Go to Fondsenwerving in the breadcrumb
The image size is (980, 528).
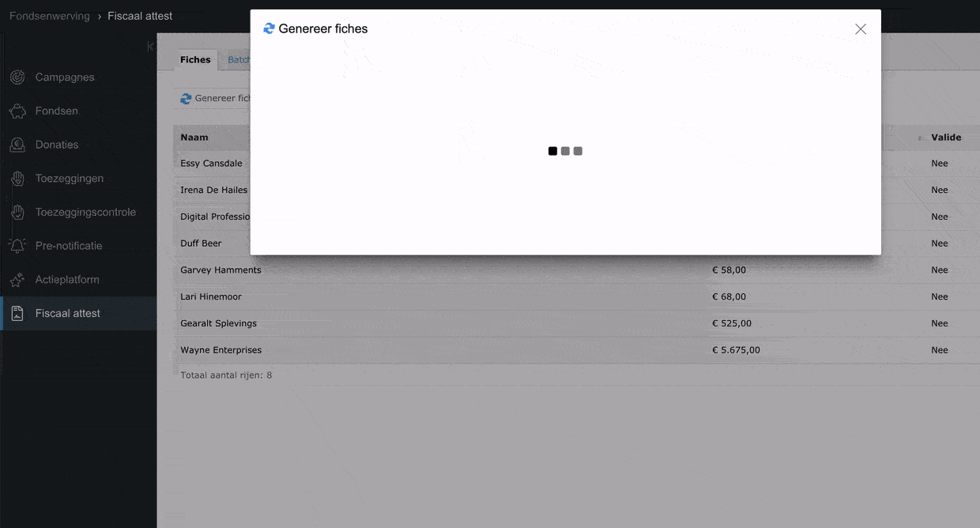click(49, 16)
